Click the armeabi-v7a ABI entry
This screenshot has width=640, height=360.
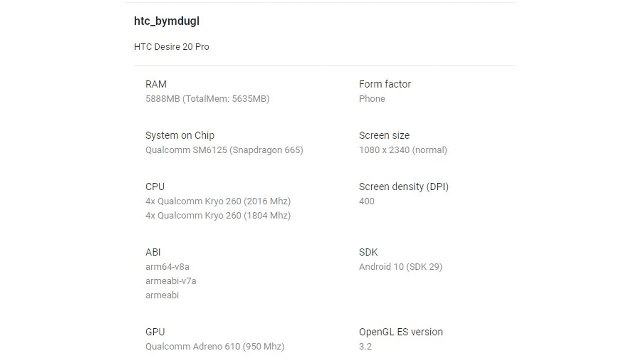tap(171, 281)
